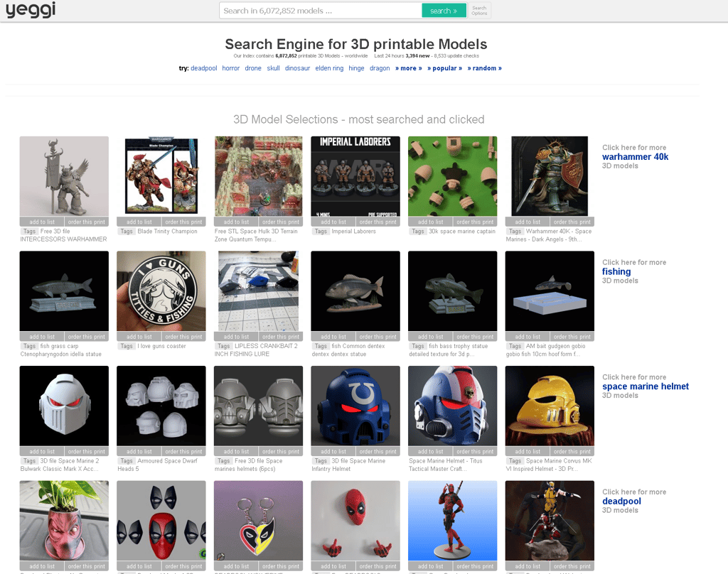Viewport: 728px width, 574px height.
Task: Open Search Options
Action: [x=479, y=11]
